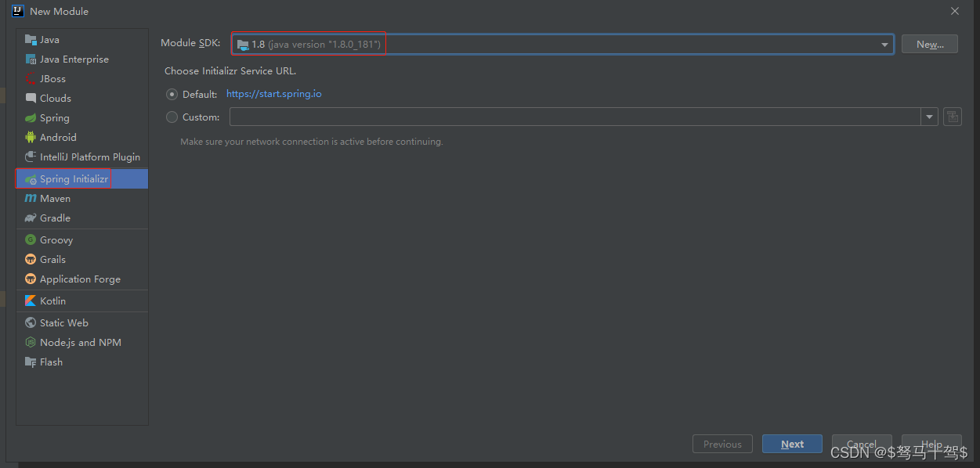Select Spring Initializr in the list
980x468 pixels.
[82, 179]
